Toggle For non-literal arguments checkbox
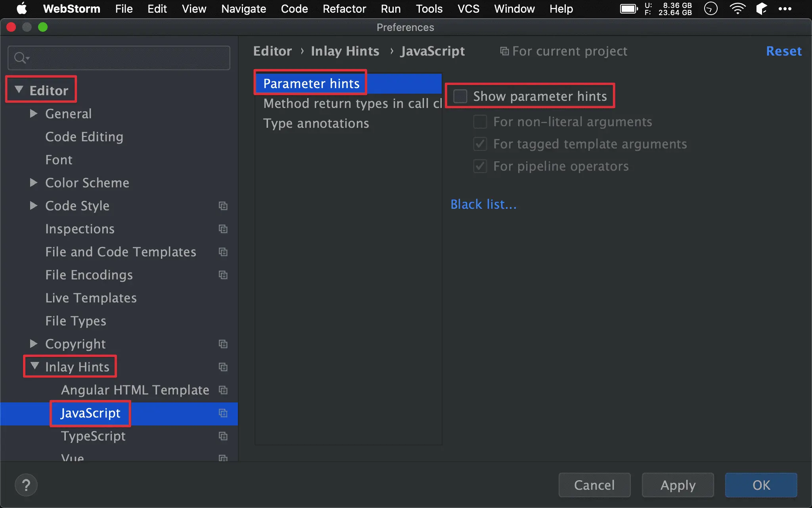812x508 pixels. [x=480, y=121]
